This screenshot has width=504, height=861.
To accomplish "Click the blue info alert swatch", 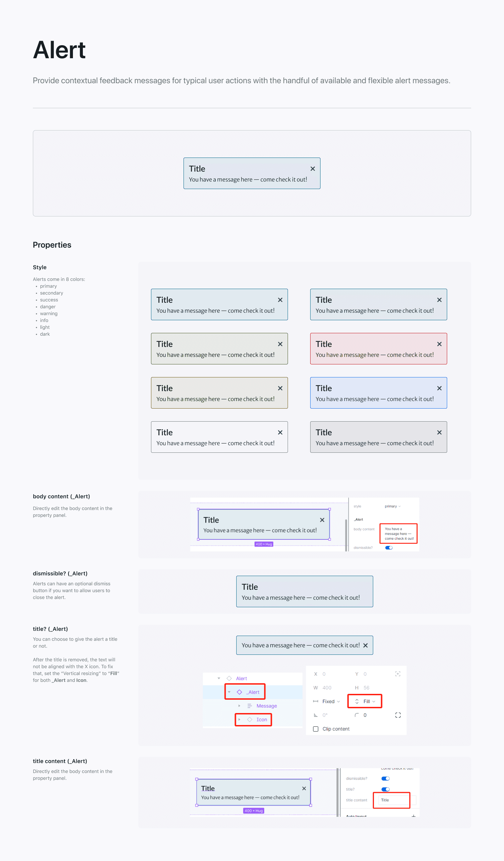I will 378,392.
